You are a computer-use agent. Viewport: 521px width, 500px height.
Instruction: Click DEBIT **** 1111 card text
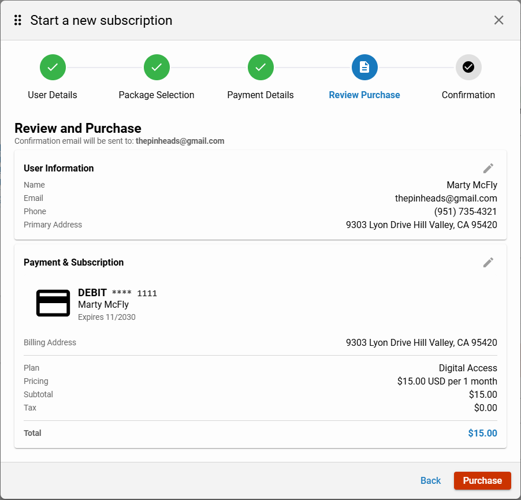[117, 293]
